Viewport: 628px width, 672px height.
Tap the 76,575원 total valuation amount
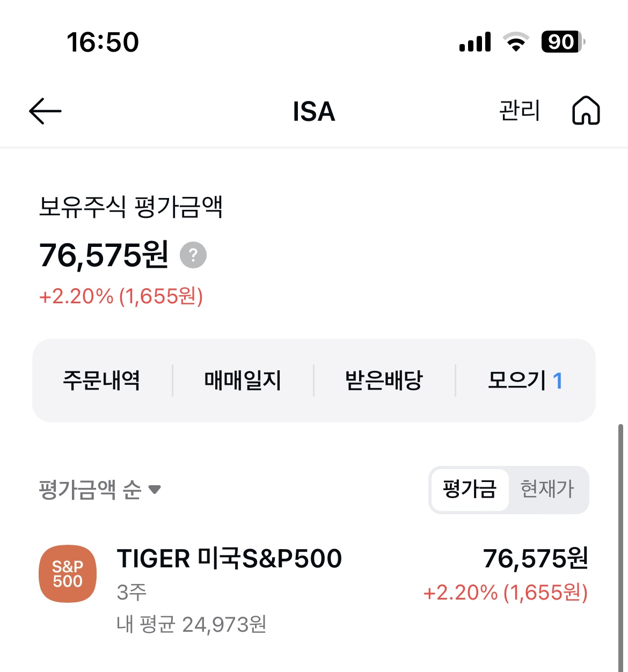pos(104,255)
